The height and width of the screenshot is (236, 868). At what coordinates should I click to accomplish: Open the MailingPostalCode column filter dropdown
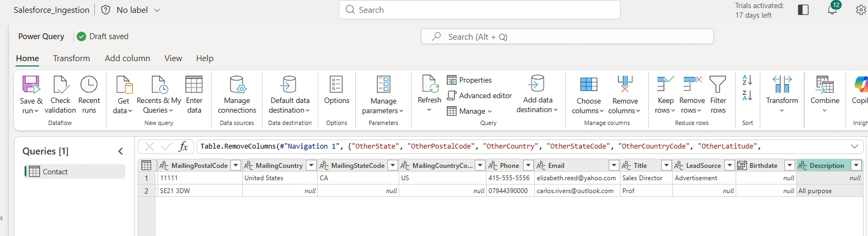236,165
